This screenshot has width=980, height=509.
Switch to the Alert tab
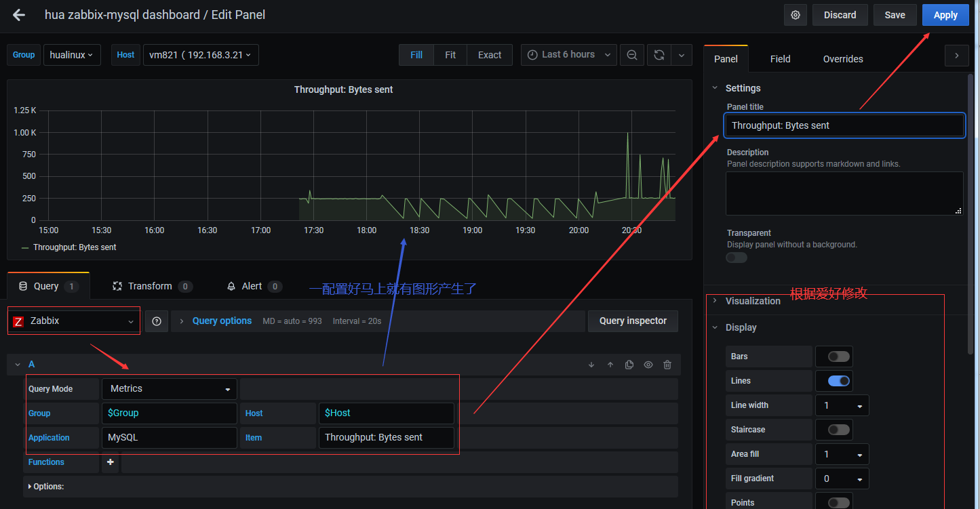pyautogui.click(x=254, y=286)
